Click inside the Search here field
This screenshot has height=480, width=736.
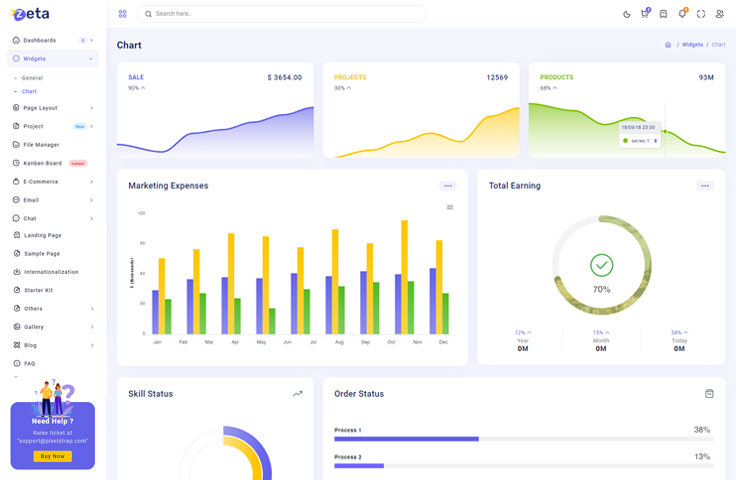[281, 14]
